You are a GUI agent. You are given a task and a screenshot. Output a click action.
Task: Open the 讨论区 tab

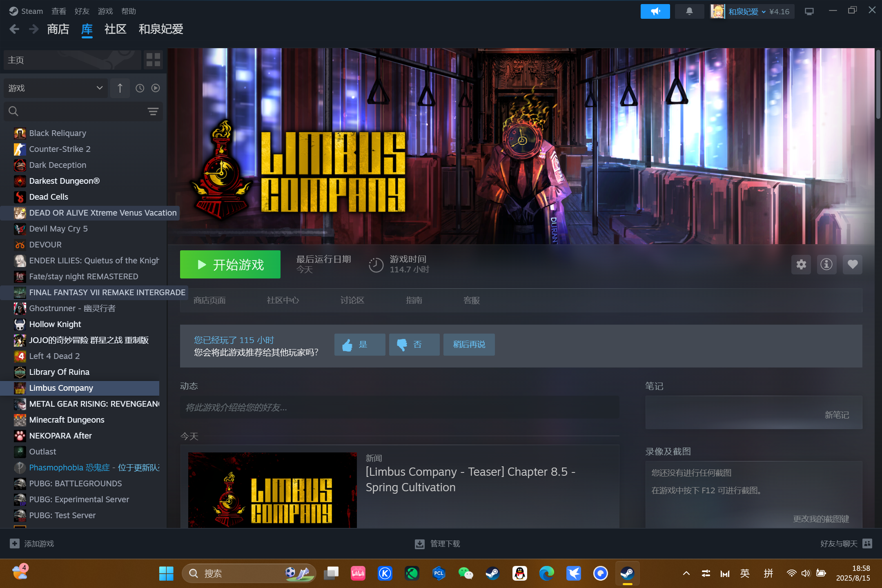[x=352, y=301]
